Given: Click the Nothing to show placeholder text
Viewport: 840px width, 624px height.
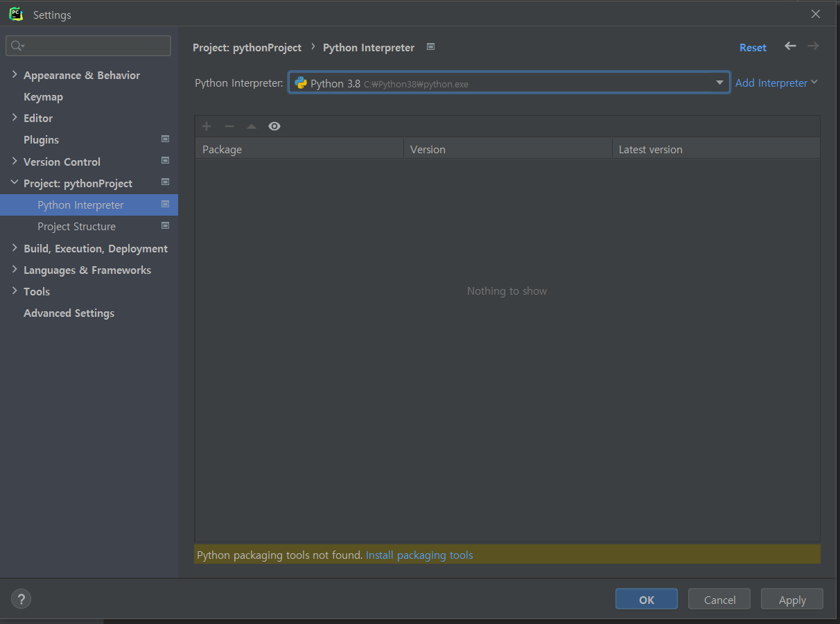Looking at the screenshot, I should [507, 291].
